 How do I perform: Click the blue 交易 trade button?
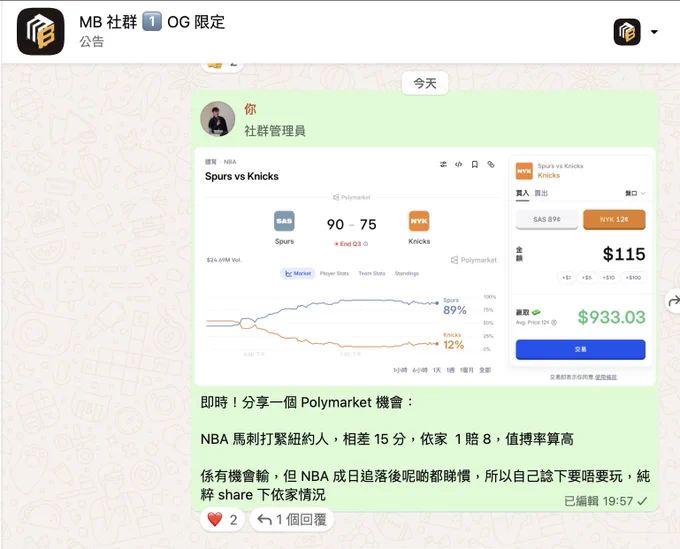tap(580, 349)
